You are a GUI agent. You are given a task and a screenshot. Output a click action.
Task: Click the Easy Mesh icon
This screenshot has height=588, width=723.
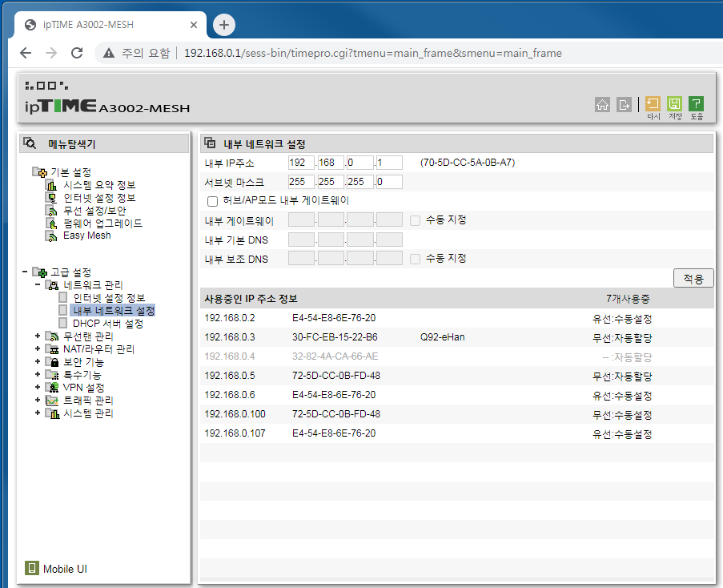click(51, 236)
